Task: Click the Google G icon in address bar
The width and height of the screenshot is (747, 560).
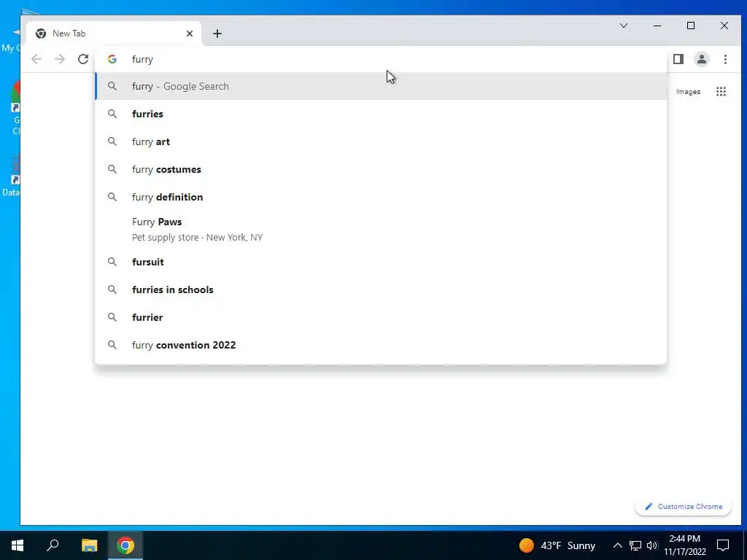Action: click(112, 59)
